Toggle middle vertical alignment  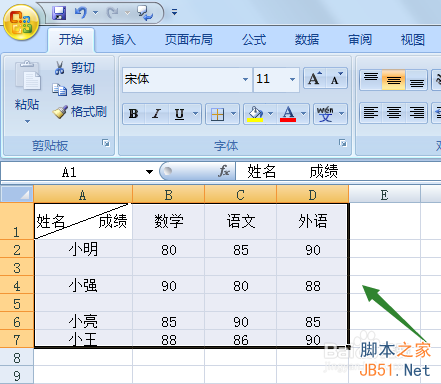coord(394,79)
